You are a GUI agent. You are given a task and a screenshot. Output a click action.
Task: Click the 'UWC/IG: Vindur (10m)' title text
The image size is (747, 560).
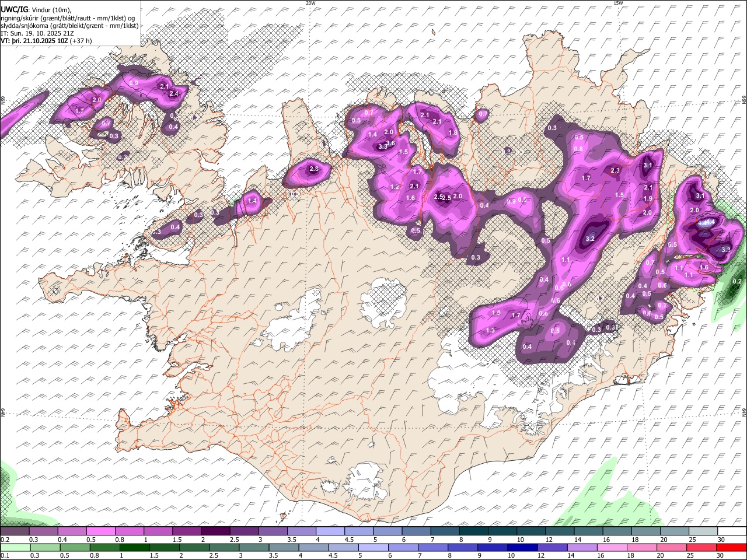(36, 10)
